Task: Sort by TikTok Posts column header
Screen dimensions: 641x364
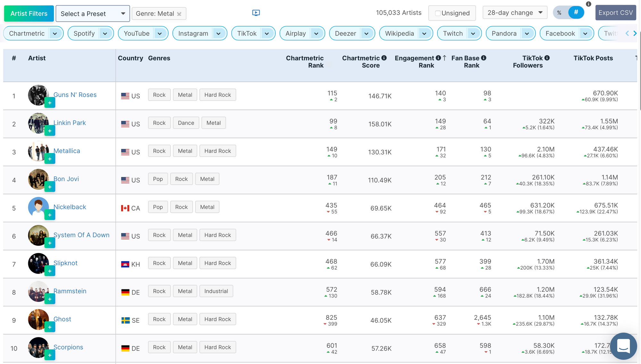Action: 593,58
